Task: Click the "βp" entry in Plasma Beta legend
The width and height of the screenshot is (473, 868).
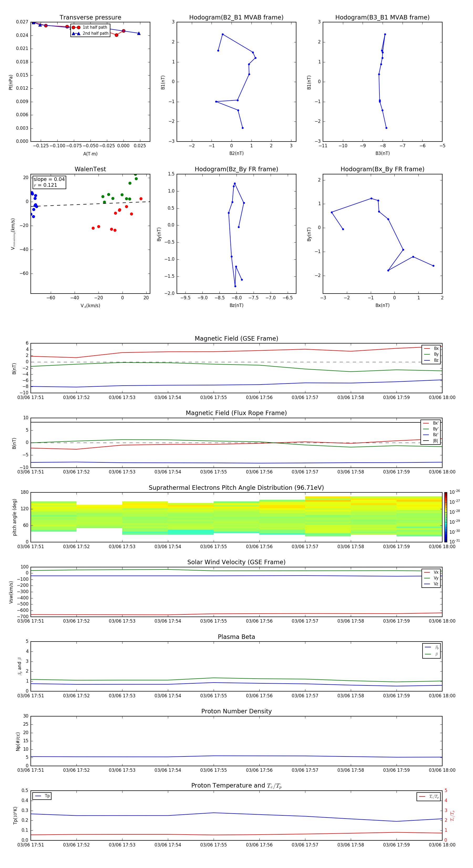Action: pyautogui.click(x=437, y=648)
